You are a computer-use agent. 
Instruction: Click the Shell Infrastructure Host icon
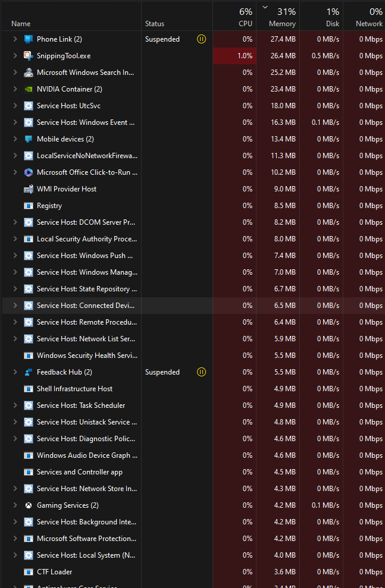29,389
